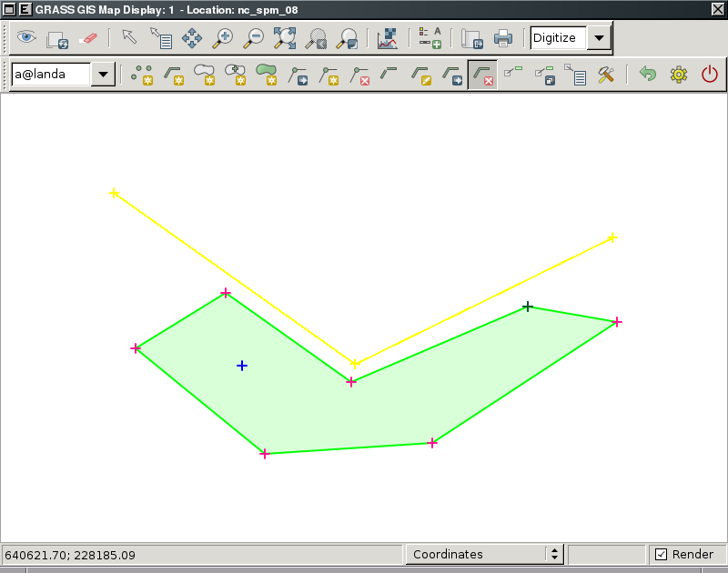The image size is (728, 573).
Task: Select the Pointer tool
Action: pos(129,36)
